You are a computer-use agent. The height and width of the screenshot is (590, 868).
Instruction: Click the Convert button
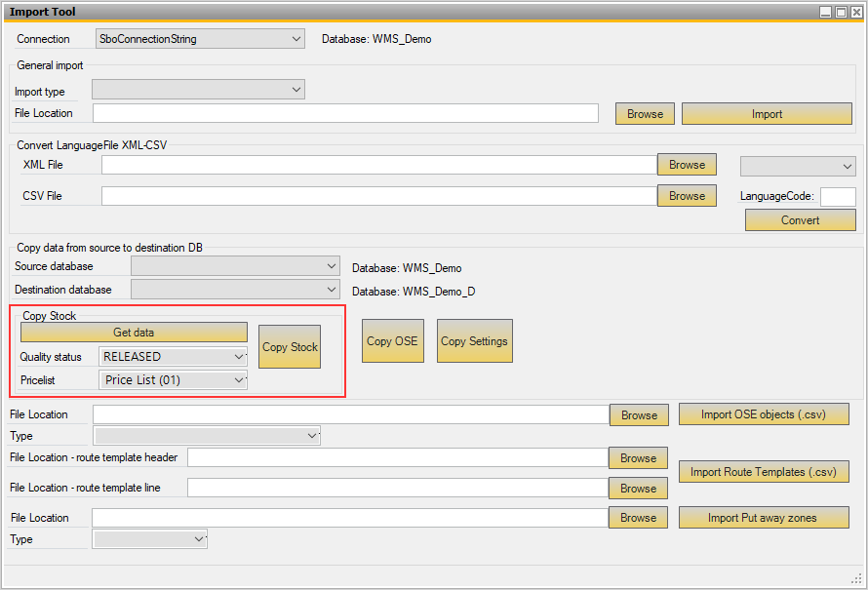coord(800,220)
